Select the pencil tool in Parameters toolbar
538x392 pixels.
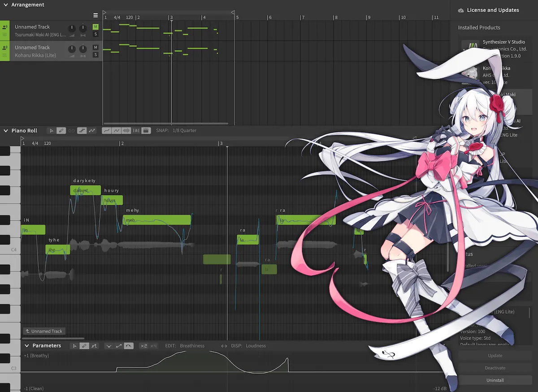click(84, 346)
